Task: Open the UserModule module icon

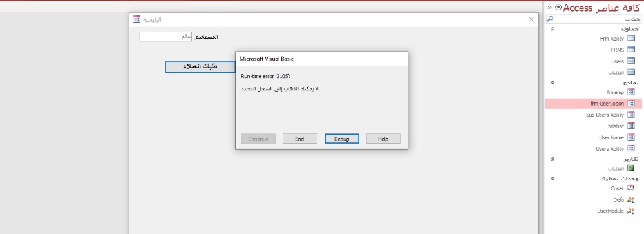Action: pos(631,211)
